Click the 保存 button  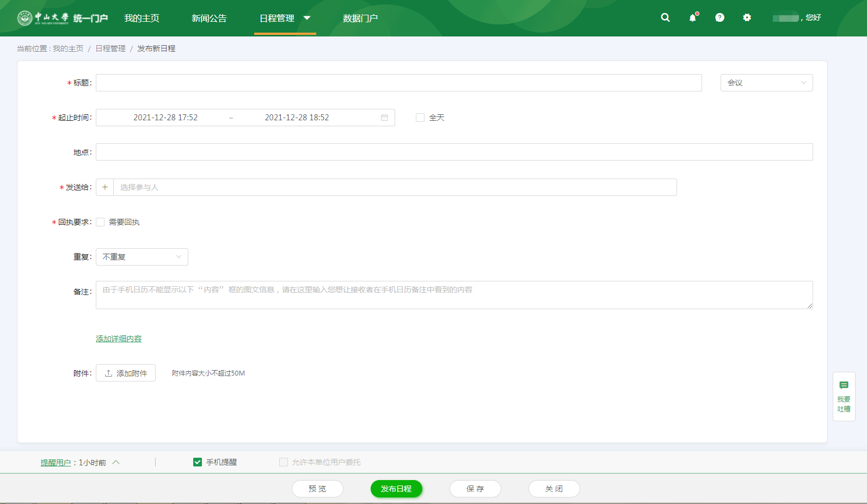pyautogui.click(x=475, y=489)
